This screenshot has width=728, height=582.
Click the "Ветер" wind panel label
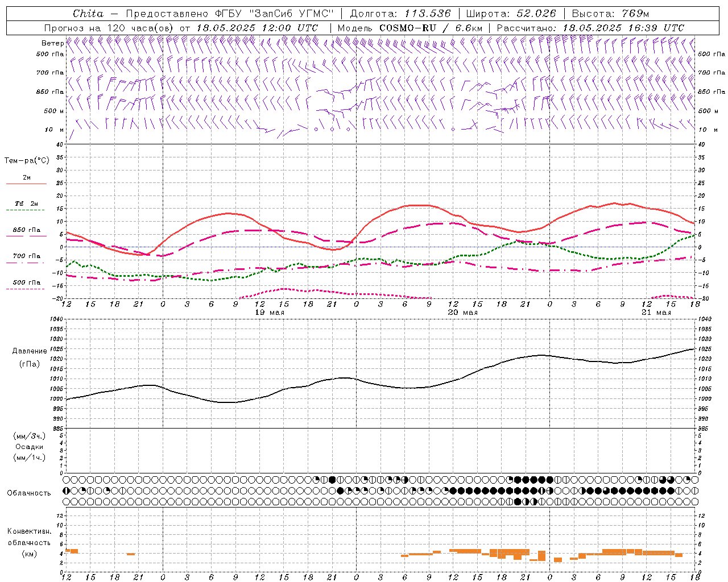[52, 43]
